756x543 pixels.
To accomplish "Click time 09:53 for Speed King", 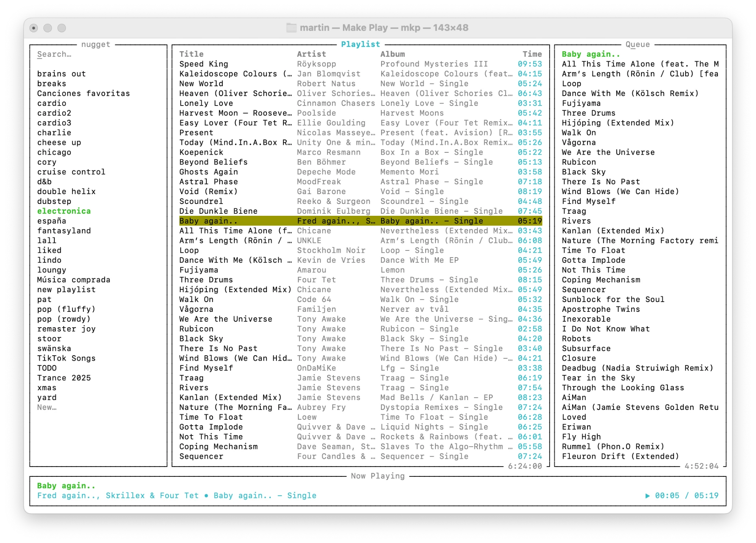I will tap(530, 64).
